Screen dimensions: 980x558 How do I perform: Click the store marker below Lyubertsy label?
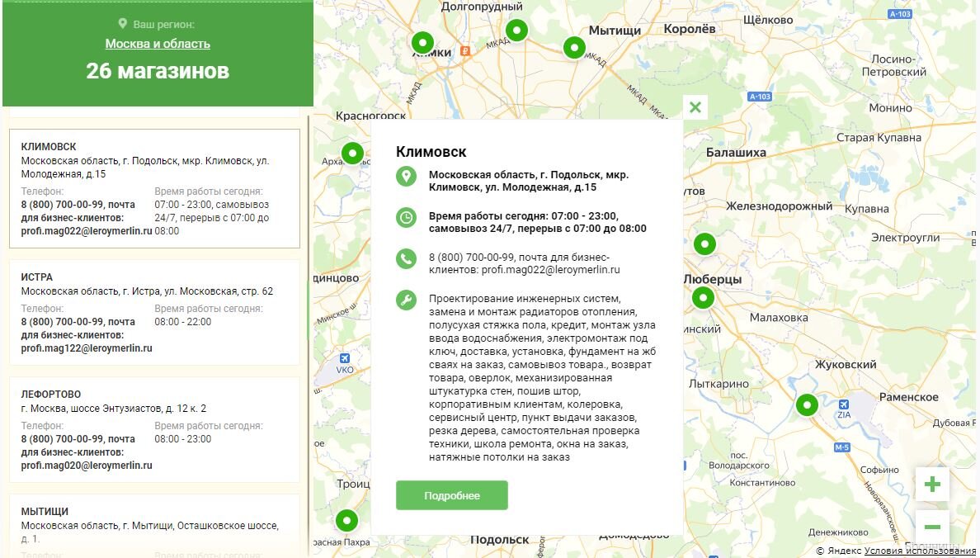[703, 298]
